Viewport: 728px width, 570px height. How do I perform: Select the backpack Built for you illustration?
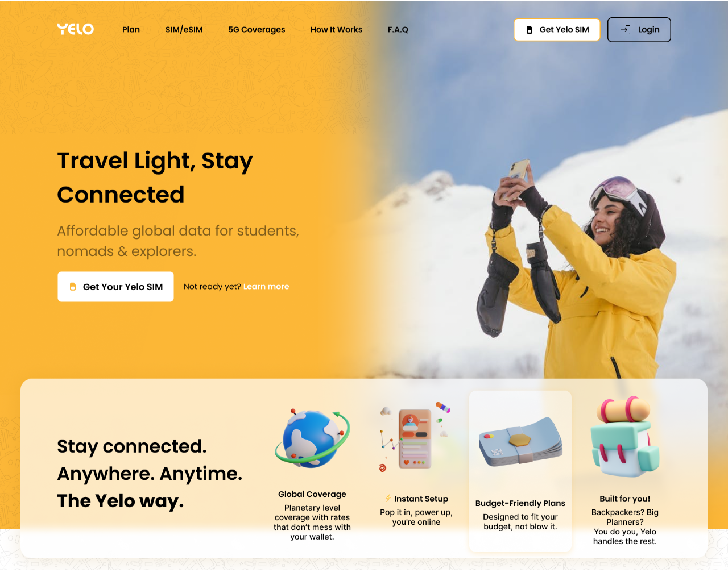625,436
